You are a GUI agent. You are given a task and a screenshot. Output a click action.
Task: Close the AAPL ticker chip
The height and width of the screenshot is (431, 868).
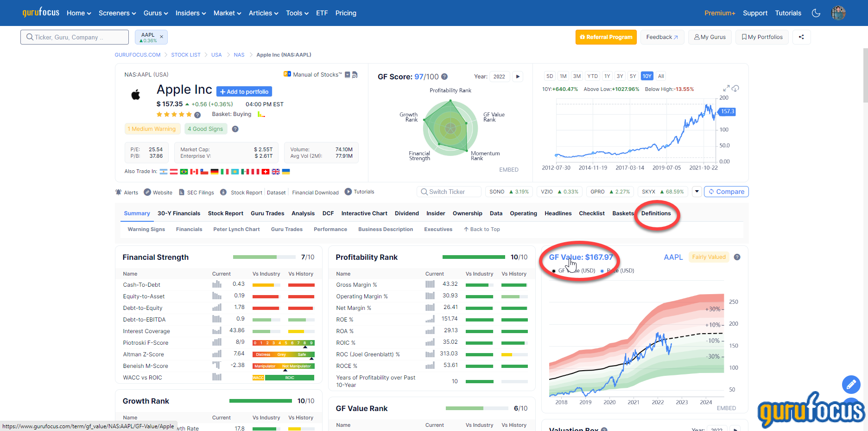coord(161,37)
